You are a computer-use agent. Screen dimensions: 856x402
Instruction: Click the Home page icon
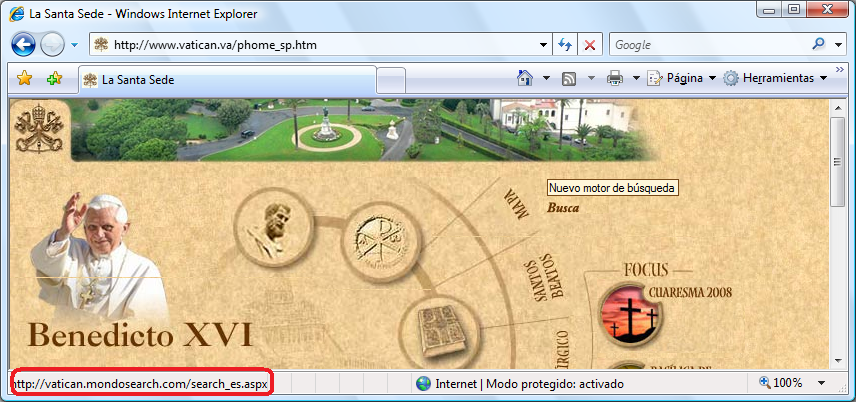(525, 79)
